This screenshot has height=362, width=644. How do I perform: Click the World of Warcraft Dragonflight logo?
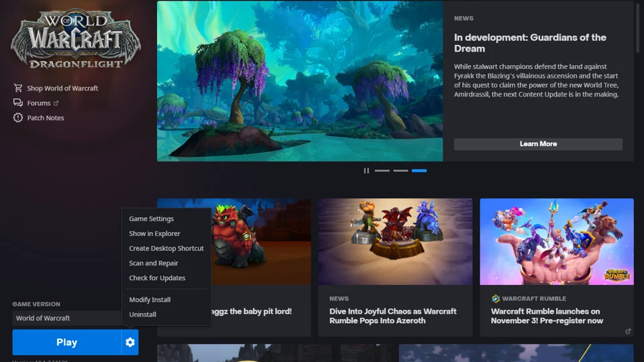tap(76, 39)
